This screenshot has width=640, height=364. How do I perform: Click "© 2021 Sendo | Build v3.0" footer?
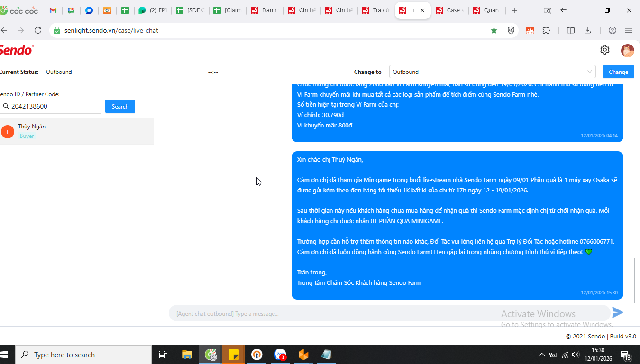coord(601,336)
